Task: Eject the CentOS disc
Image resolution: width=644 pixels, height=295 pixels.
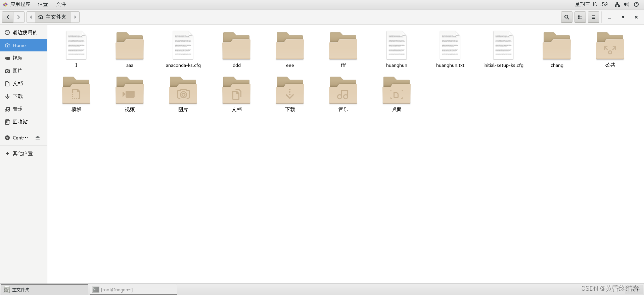Action: 38,138
